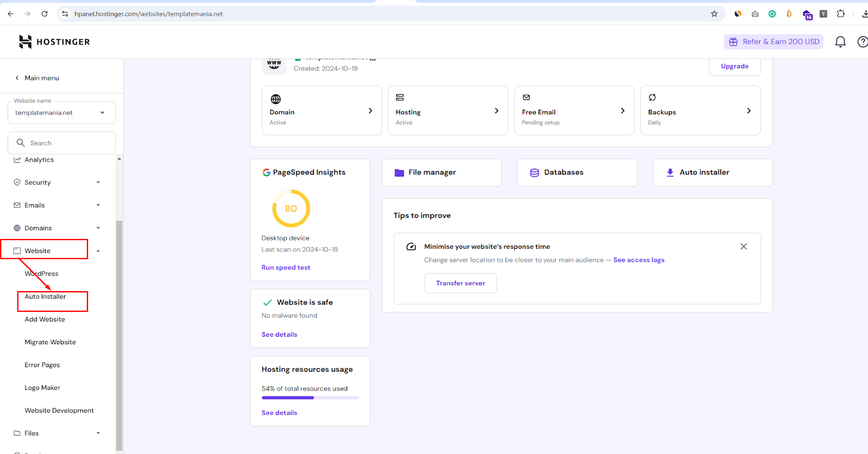The height and width of the screenshot is (454, 868).
Task: Click the Hostinger logo
Action: pyautogui.click(x=54, y=42)
